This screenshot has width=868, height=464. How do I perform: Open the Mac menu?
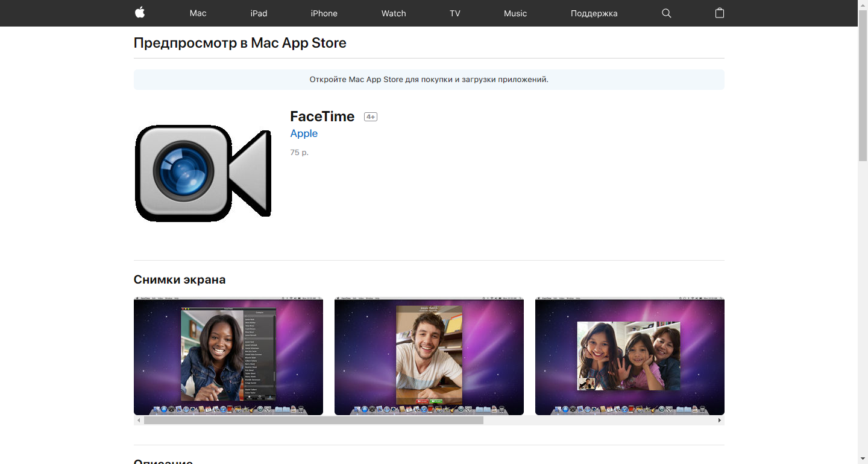(x=197, y=13)
